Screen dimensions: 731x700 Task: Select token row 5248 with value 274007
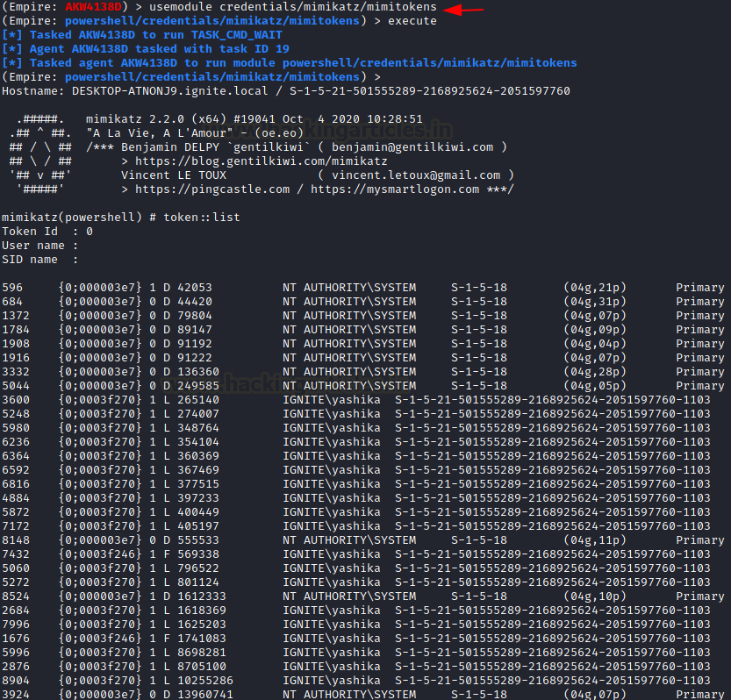(x=356, y=414)
